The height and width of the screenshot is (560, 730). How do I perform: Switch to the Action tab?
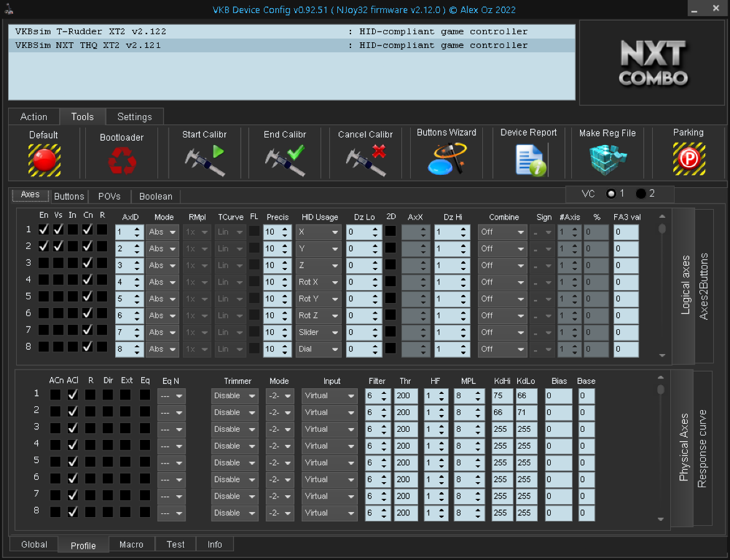point(34,117)
